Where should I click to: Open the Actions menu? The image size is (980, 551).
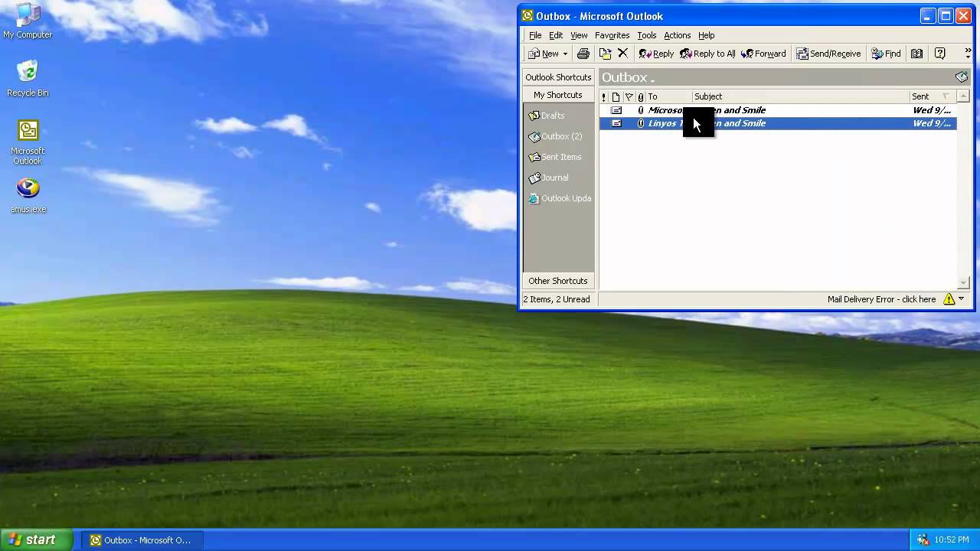tap(678, 35)
